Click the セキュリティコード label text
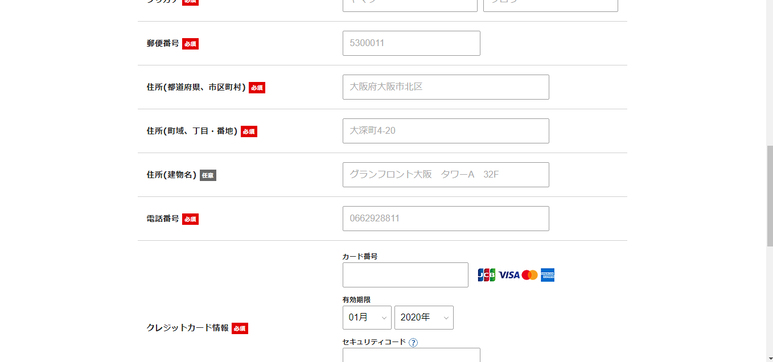 (374, 342)
